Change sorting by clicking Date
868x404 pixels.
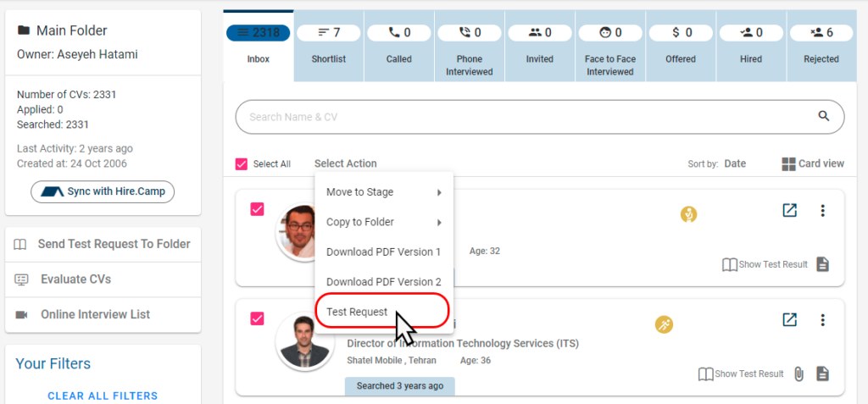[x=734, y=163]
